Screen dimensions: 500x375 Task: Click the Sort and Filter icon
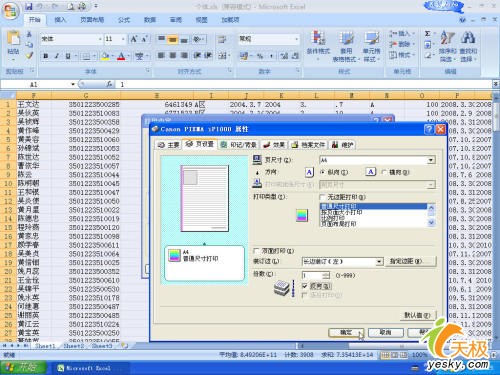pos(447,38)
